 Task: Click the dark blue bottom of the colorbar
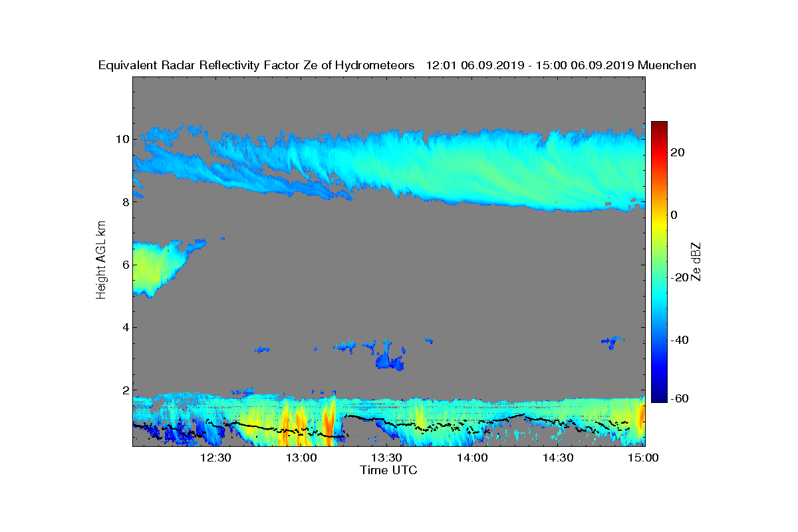(659, 397)
